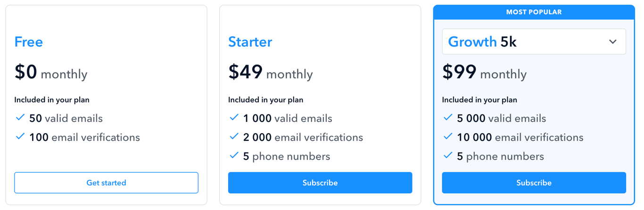Subscribe to the Growth 5k plan

point(534,183)
